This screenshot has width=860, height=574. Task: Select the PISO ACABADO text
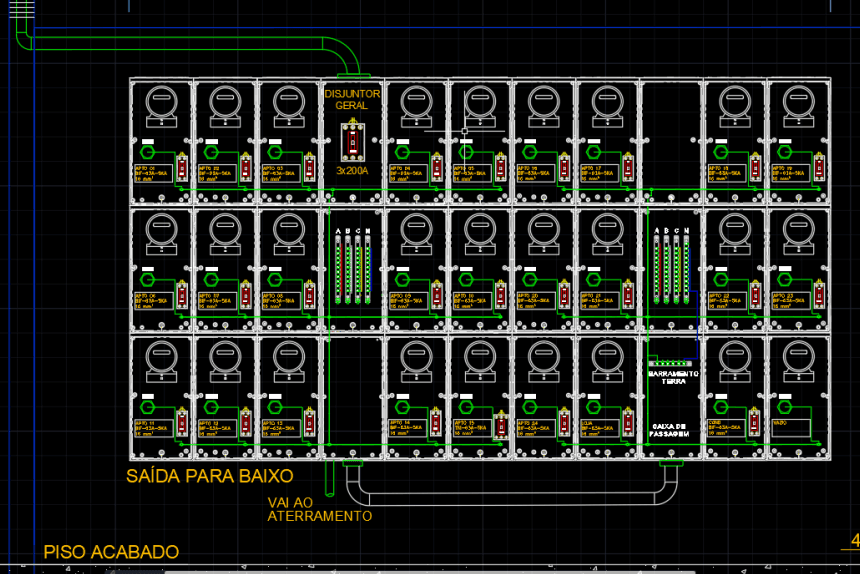coord(111,552)
